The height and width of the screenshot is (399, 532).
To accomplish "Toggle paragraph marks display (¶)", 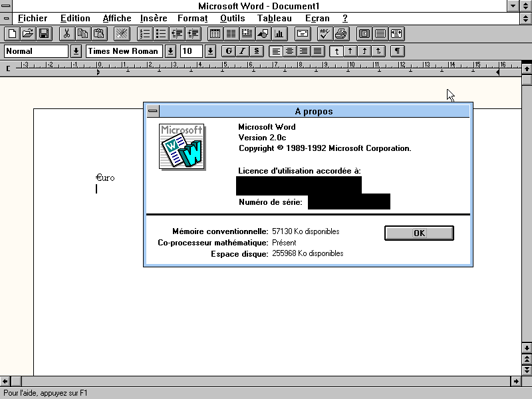I will [x=397, y=51].
